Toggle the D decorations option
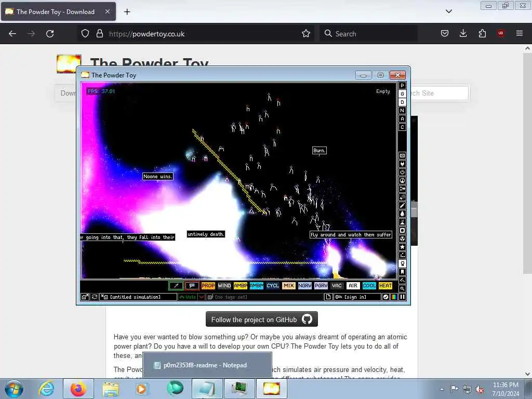 point(402,102)
